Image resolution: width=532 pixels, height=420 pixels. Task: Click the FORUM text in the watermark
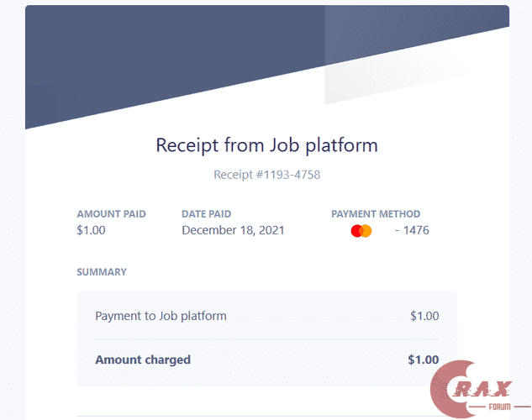tap(501, 408)
